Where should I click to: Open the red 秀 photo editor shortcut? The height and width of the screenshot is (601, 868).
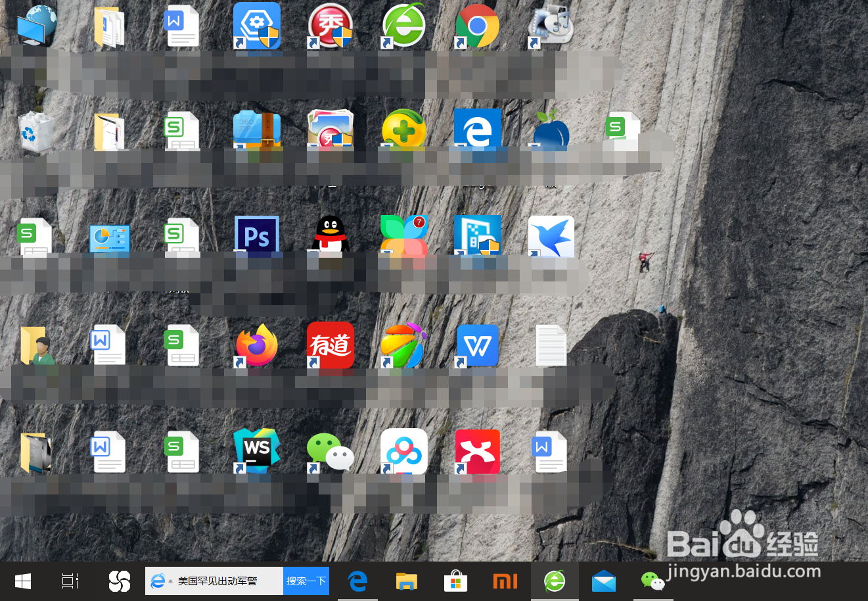tap(330, 26)
